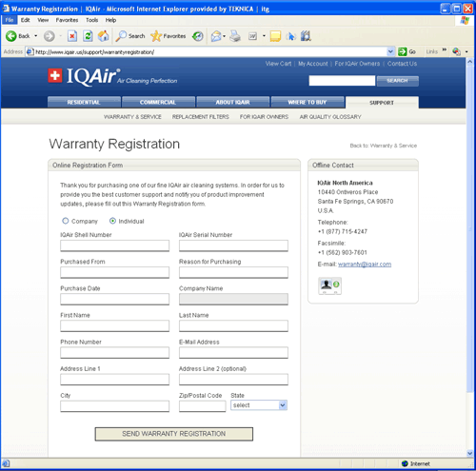This screenshot has width=476, height=471.
Task: Click the Purchase Date field
Action: (115, 299)
